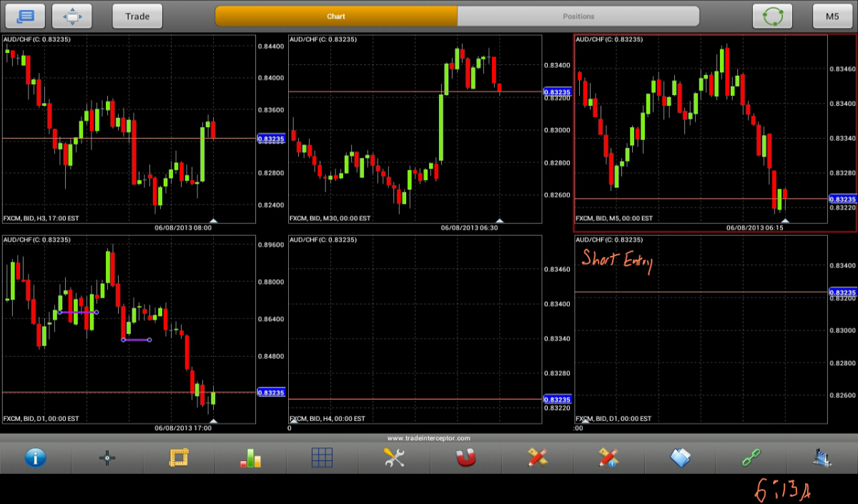
Task: Toggle the green chain link icon
Action: click(x=751, y=458)
